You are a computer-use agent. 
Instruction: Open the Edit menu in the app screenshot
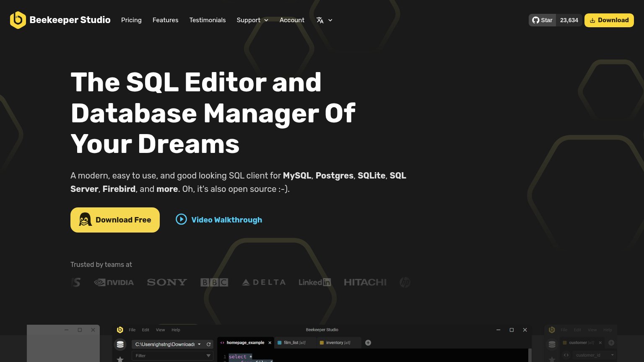point(145,330)
